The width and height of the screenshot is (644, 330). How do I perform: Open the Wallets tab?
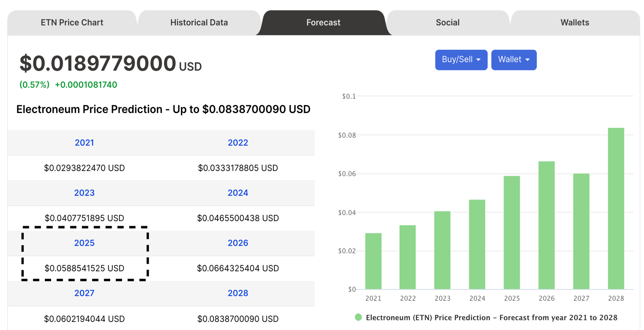click(575, 22)
